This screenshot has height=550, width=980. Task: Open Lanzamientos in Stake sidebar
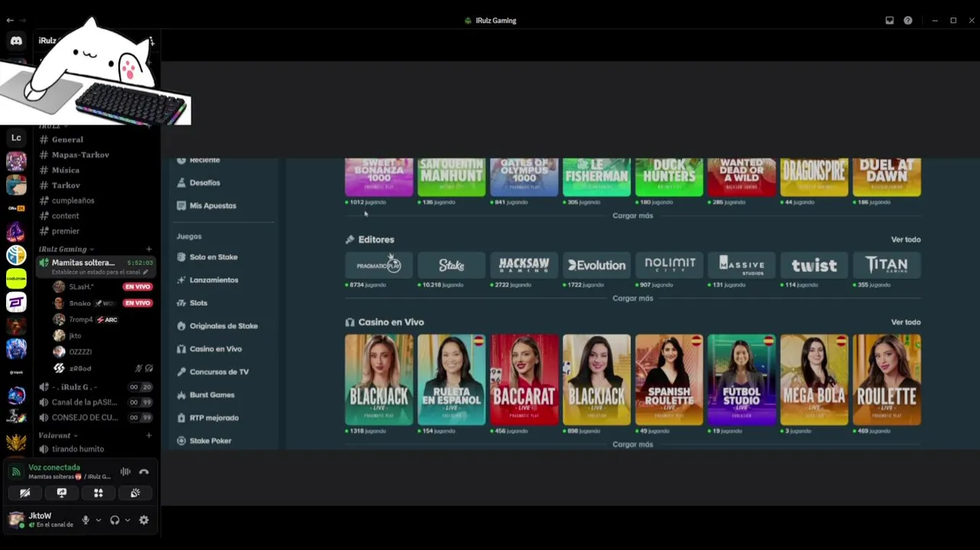(x=214, y=280)
